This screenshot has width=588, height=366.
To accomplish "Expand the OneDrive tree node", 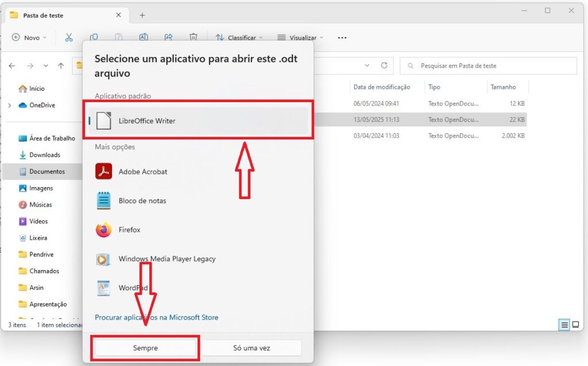I will click(x=10, y=106).
